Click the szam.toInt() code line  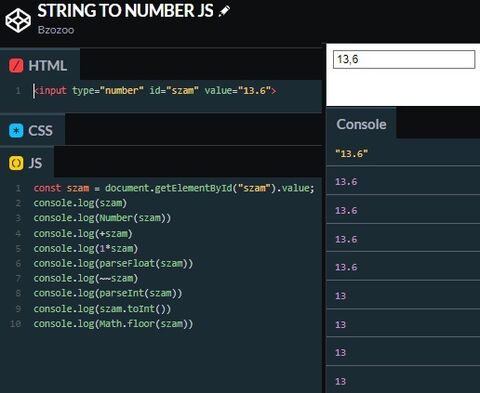[102, 309]
